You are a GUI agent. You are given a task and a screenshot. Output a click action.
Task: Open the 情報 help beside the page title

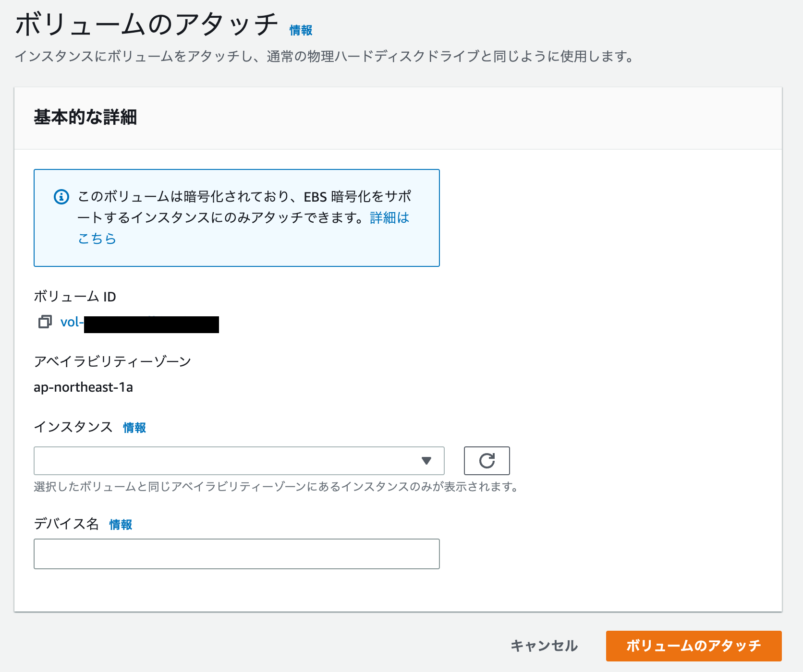coord(300,30)
